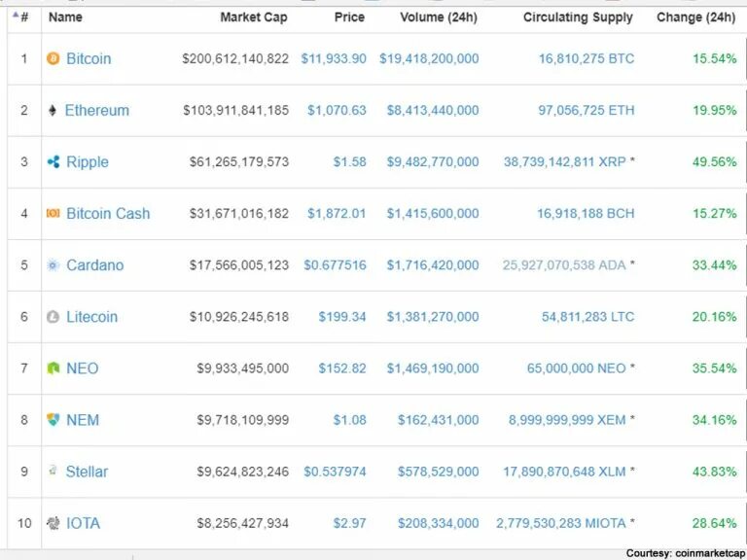This screenshot has height=560, width=747.
Task: Sort table by Change (24h) header
Action: pyautogui.click(x=695, y=17)
